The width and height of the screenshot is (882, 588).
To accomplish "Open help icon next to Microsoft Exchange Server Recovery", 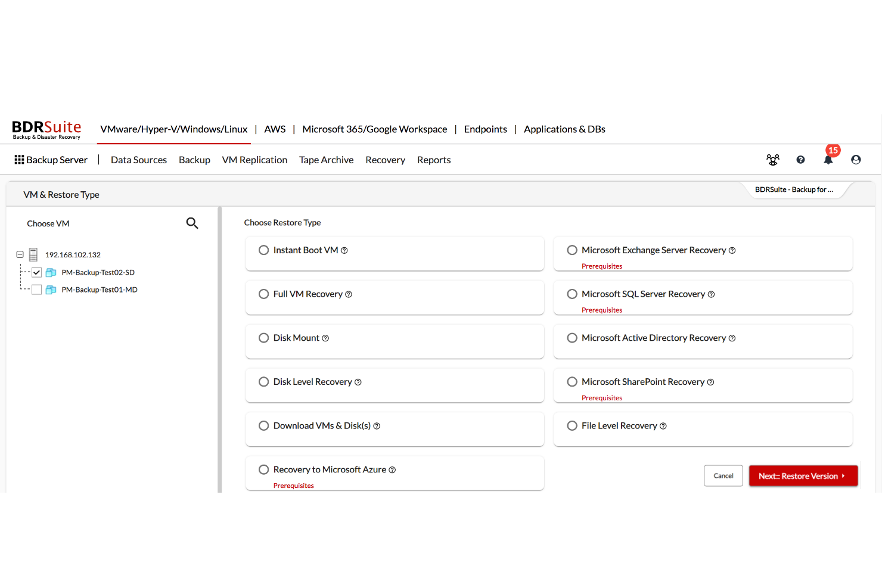I will [x=732, y=250].
